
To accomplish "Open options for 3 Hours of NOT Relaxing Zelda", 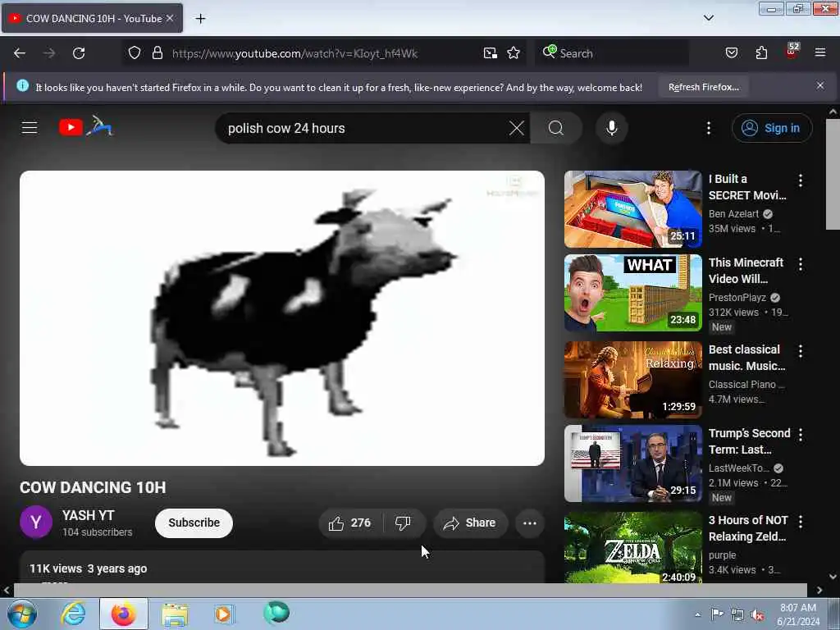I will pyautogui.click(x=801, y=521).
